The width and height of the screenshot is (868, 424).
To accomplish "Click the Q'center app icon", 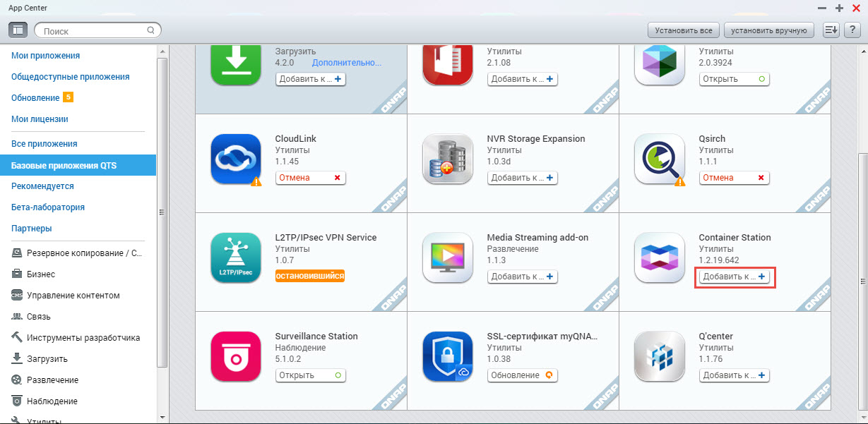I will (660, 356).
